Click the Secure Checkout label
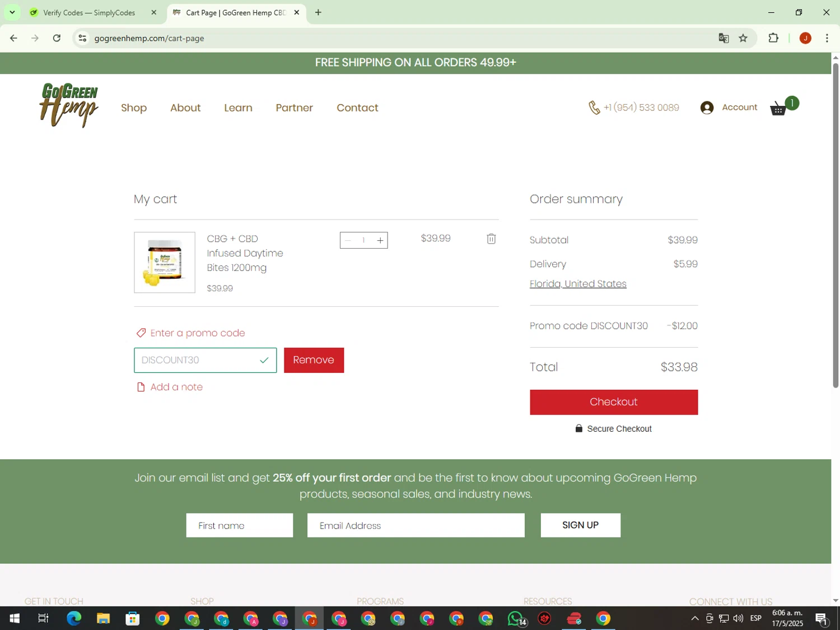Viewport: 840px width, 630px height. 619,428
